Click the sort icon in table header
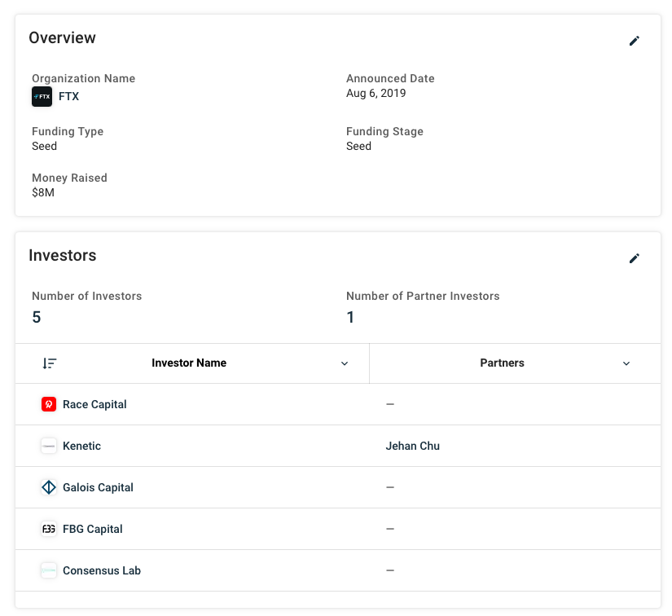Image resolution: width=672 pixels, height=616 pixels. pyautogui.click(x=50, y=363)
